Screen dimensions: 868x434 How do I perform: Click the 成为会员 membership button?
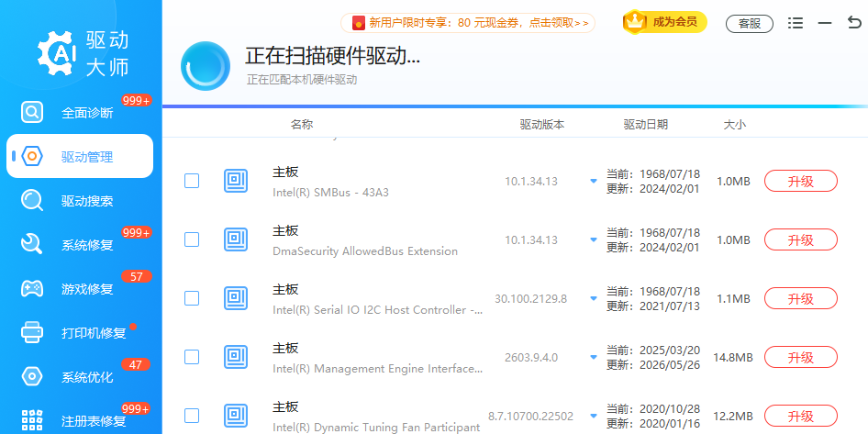click(x=665, y=22)
